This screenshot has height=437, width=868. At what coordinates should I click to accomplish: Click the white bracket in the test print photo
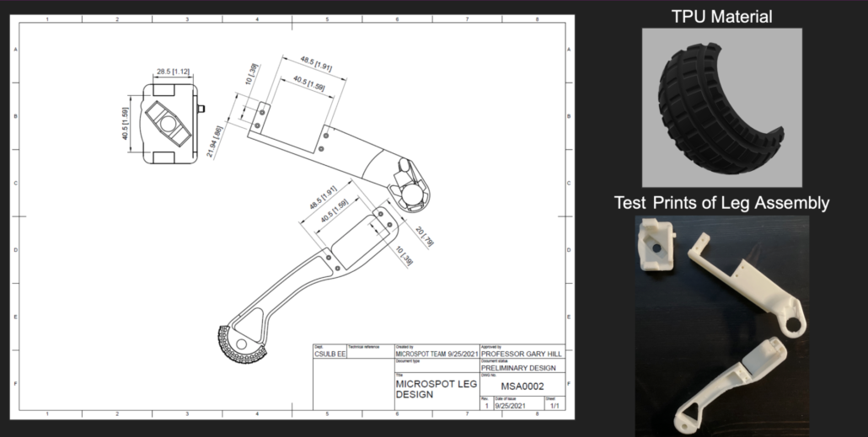click(x=656, y=242)
